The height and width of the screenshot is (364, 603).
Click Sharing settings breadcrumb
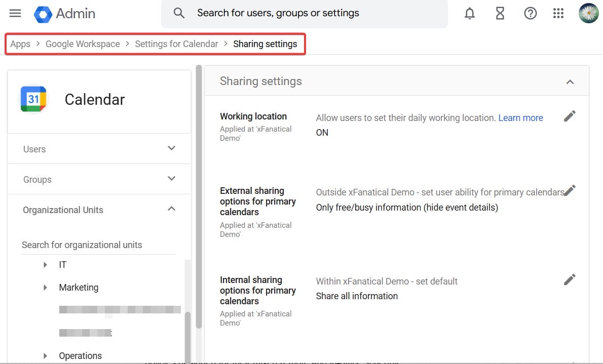tap(265, 44)
